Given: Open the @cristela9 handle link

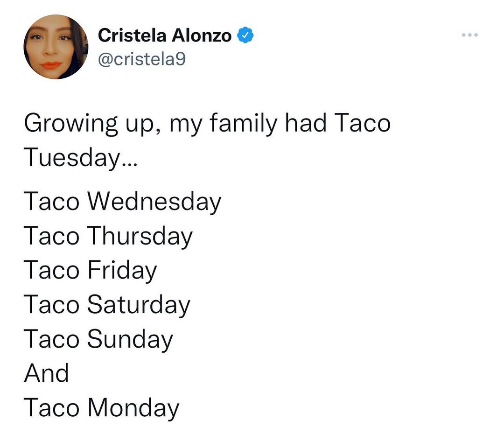Looking at the screenshot, I should [142, 58].
